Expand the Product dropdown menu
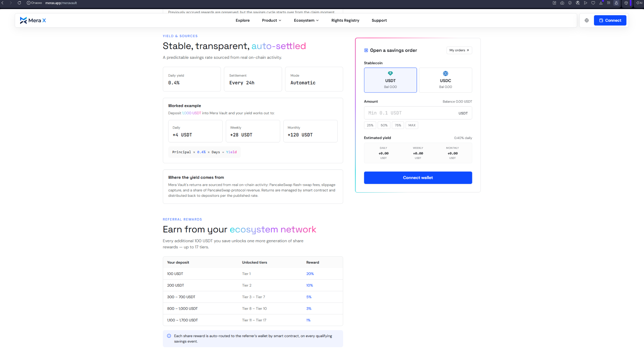This screenshot has height=348, width=644. (x=272, y=20)
